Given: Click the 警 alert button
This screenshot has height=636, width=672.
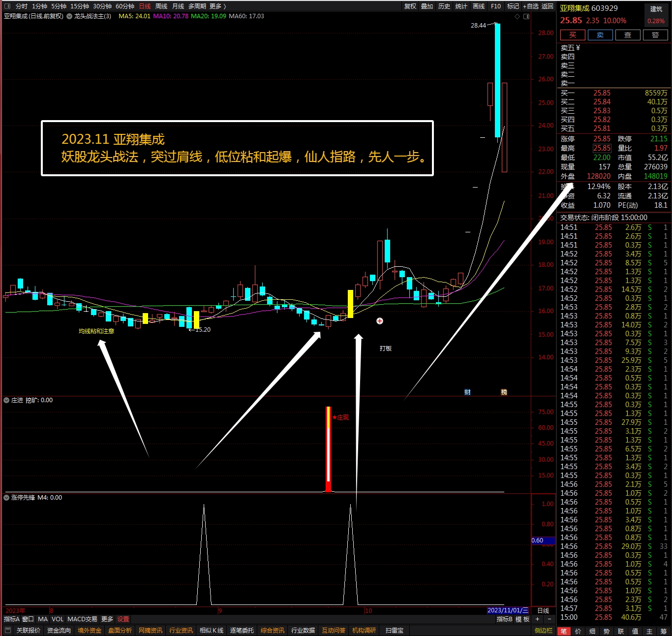Looking at the screenshot, I should [x=655, y=35].
